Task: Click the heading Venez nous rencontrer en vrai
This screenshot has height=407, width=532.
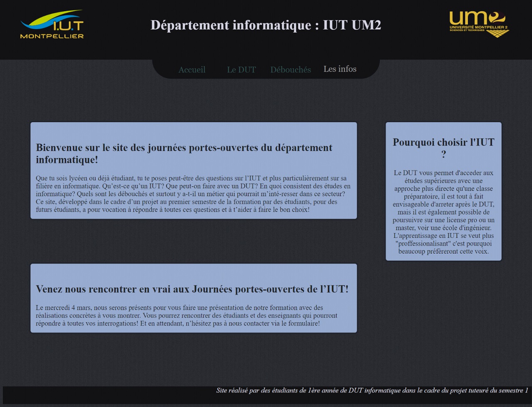Action: [192, 289]
